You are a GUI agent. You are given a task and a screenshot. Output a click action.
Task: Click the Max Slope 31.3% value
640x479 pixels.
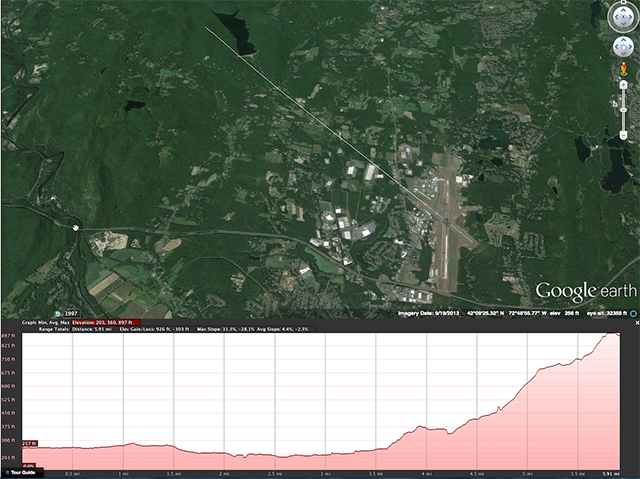click(x=225, y=329)
